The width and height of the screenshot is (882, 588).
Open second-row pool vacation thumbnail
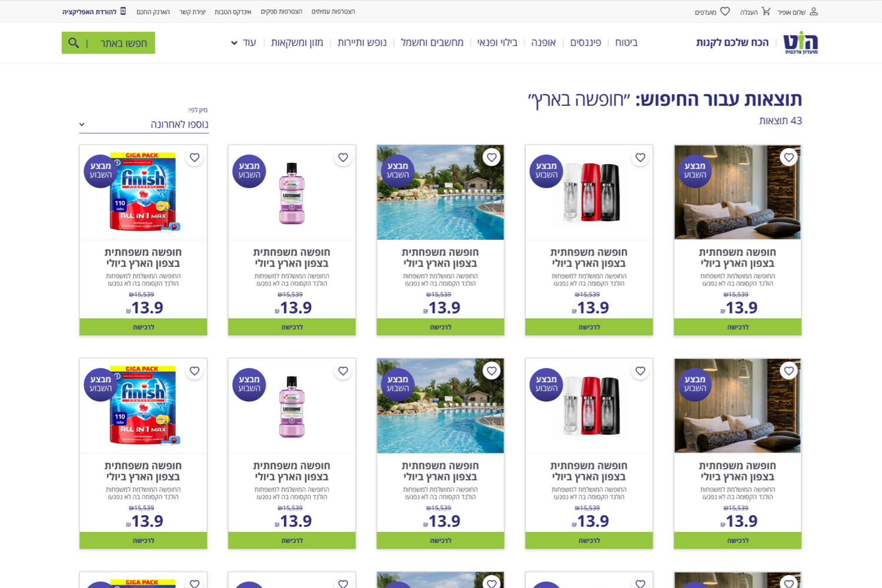pos(440,406)
